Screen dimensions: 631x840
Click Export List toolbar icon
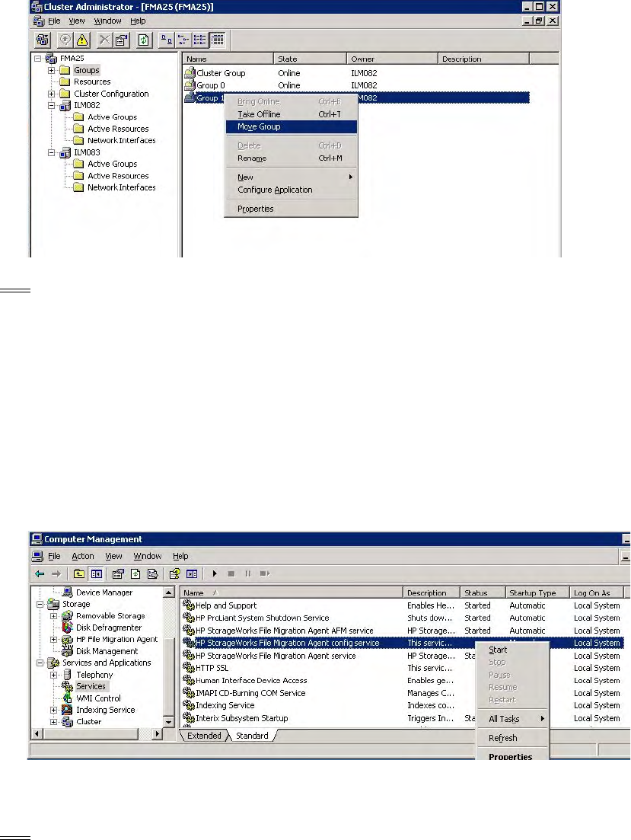[x=153, y=573]
